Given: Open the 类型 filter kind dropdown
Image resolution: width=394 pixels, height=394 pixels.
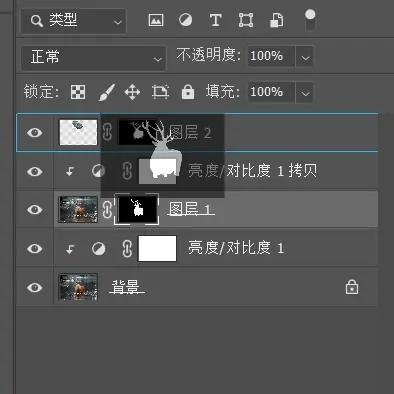Looking at the screenshot, I should [74, 21].
